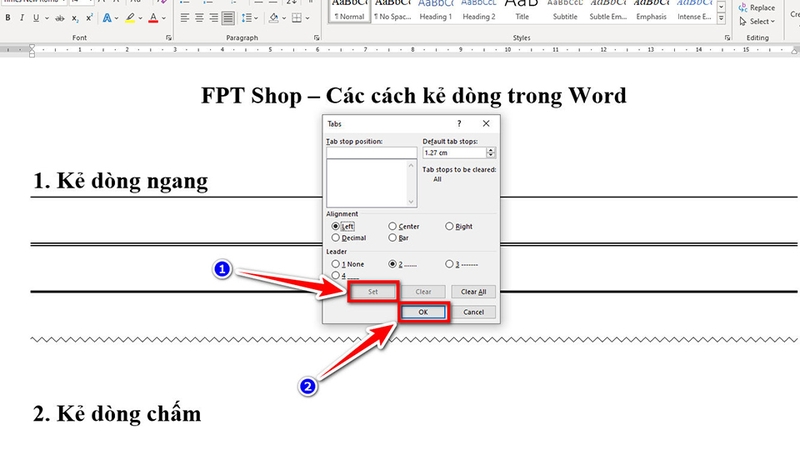
Task: Apply the Heading 1 style
Action: (436, 11)
